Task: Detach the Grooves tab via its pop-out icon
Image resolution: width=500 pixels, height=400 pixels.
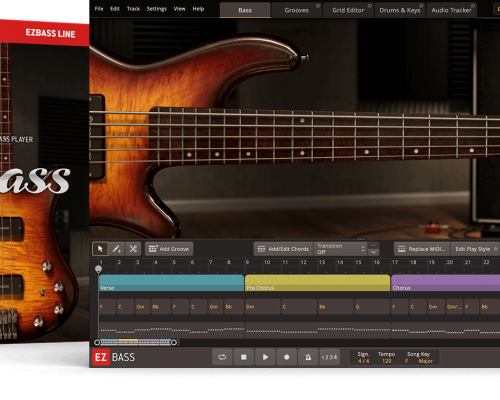Action: (x=318, y=6)
